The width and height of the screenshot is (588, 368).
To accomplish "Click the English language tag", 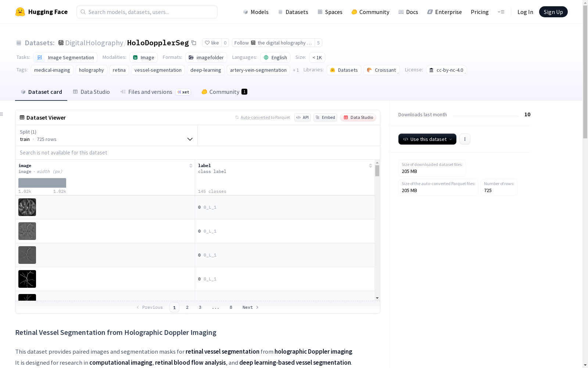I will click(275, 57).
